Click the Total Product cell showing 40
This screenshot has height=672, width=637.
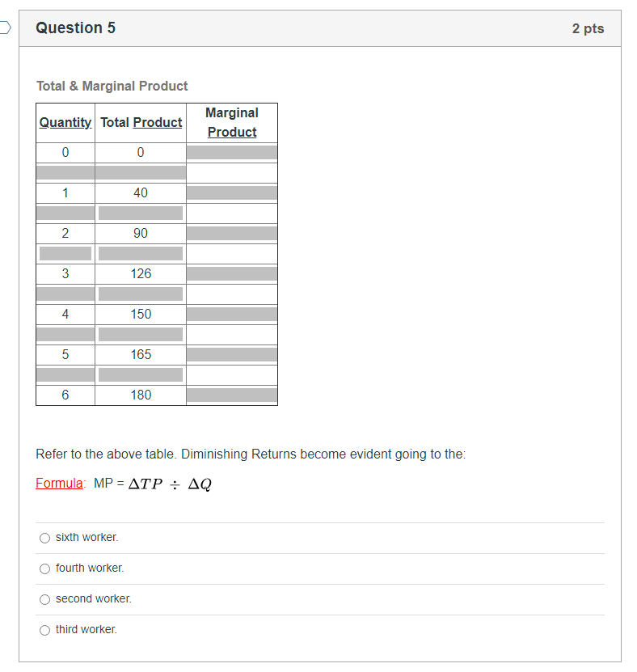pos(141,192)
